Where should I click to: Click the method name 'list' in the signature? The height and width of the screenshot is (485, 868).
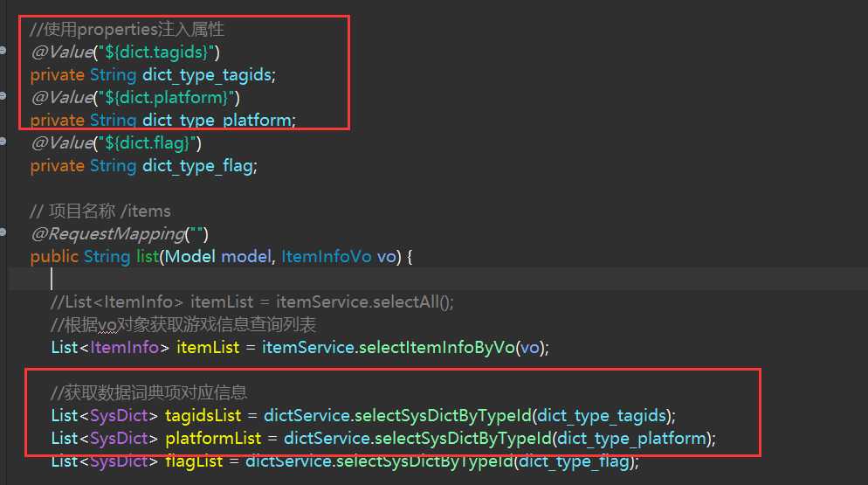point(148,257)
